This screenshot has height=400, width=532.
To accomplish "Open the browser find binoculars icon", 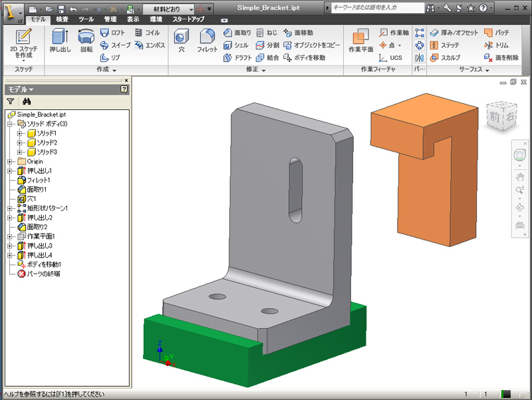I will point(27,102).
